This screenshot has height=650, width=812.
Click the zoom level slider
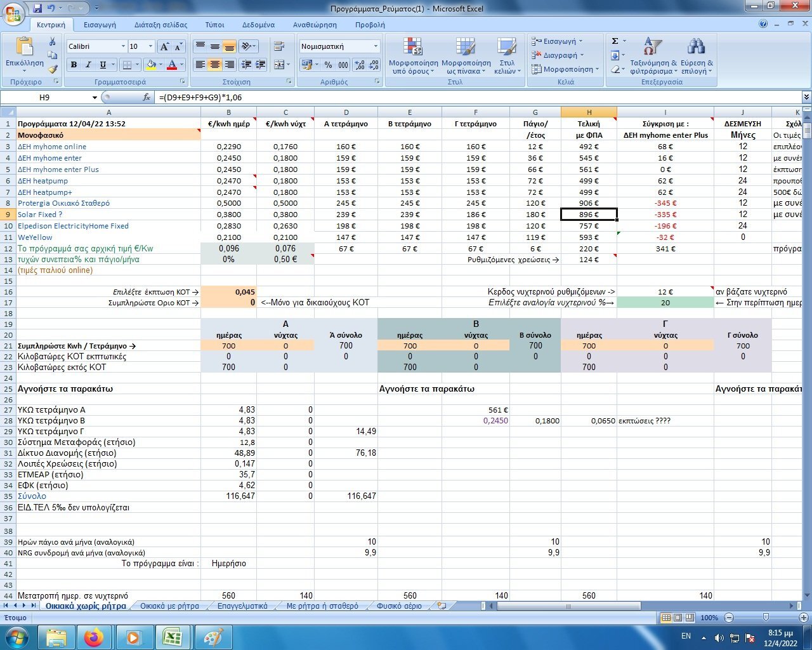(766, 618)
